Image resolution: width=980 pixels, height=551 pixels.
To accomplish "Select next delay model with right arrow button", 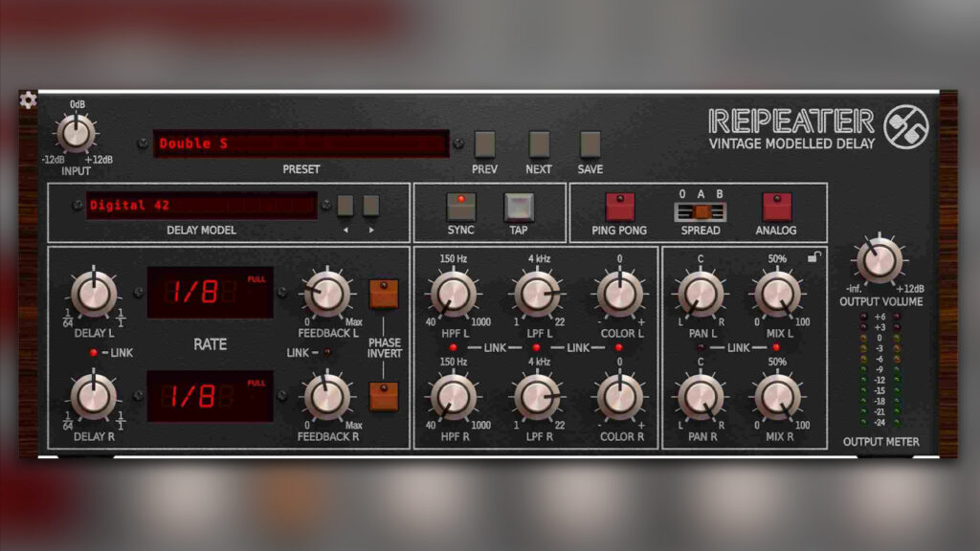I will pyautogui.click(x=371, y=206).
